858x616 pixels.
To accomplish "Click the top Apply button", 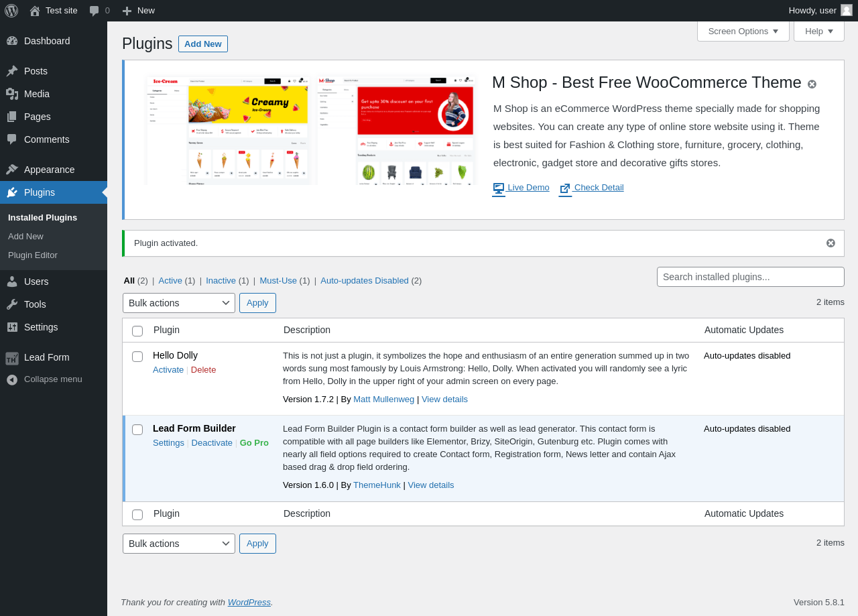I will [257, 303].
